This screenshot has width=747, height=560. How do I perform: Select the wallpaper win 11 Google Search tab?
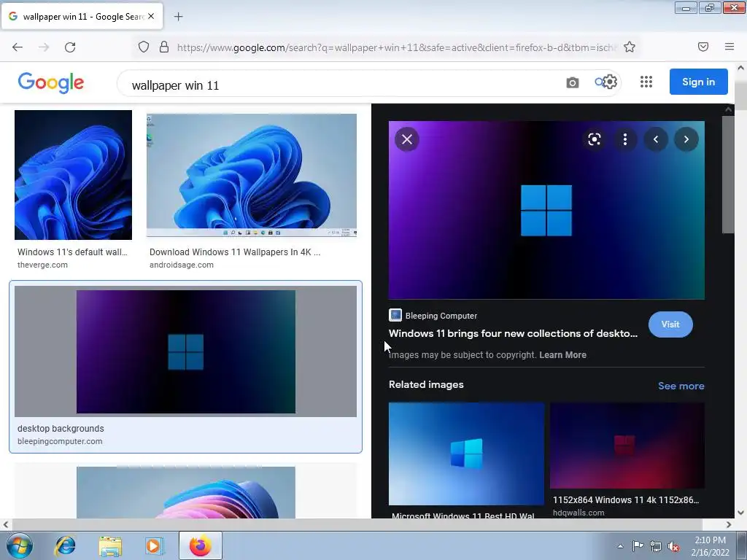[x=82, y=16]
